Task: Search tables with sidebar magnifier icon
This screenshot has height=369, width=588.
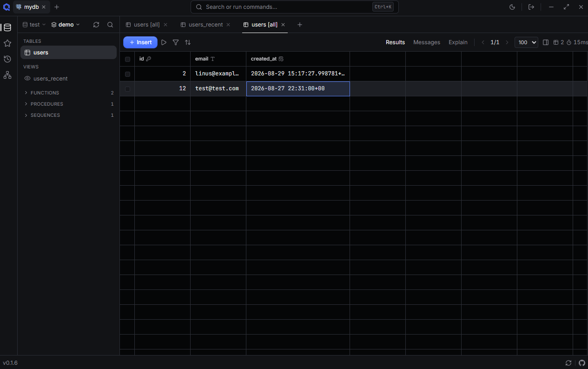Action: click(x=110, y=25)
